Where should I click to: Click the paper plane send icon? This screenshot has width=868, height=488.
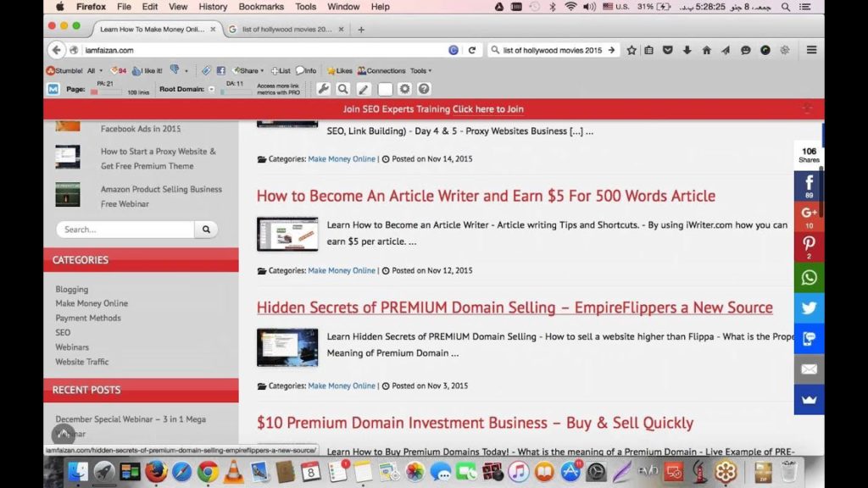pyautogui.click(x=726, y=50)
